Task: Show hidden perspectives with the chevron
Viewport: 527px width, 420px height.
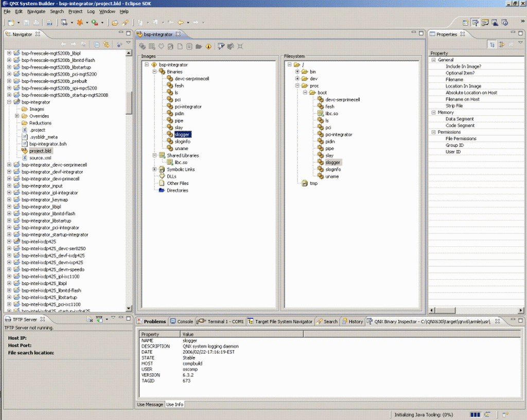Action: (523, 21)
